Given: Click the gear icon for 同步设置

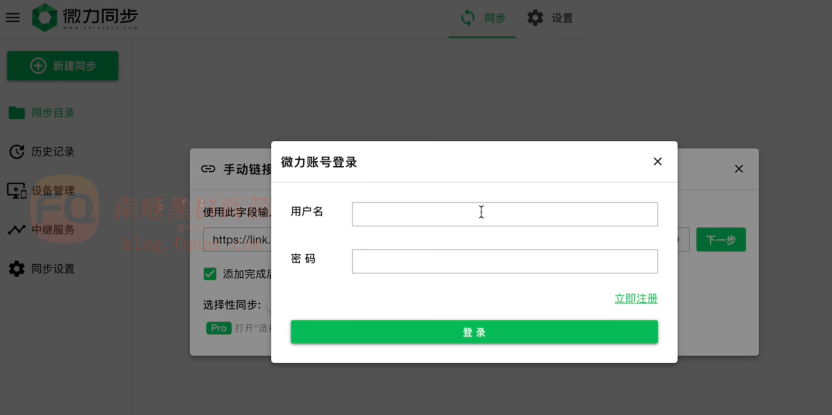Looking at the screenshot, I should [16, 269].
